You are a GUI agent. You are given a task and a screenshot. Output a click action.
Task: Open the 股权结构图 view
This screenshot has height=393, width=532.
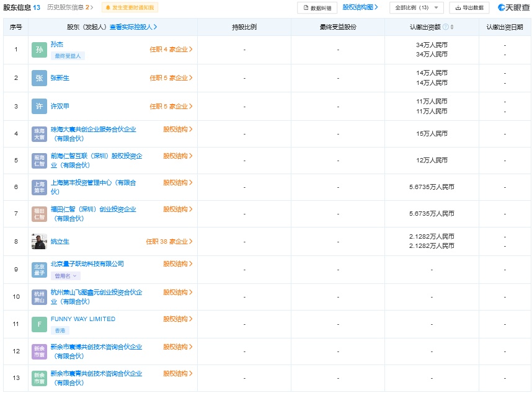[360, 7]
